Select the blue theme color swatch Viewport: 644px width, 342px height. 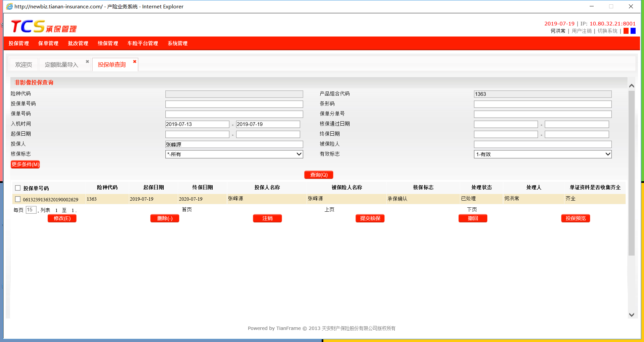pyautogui.click(x=633, y=31)
